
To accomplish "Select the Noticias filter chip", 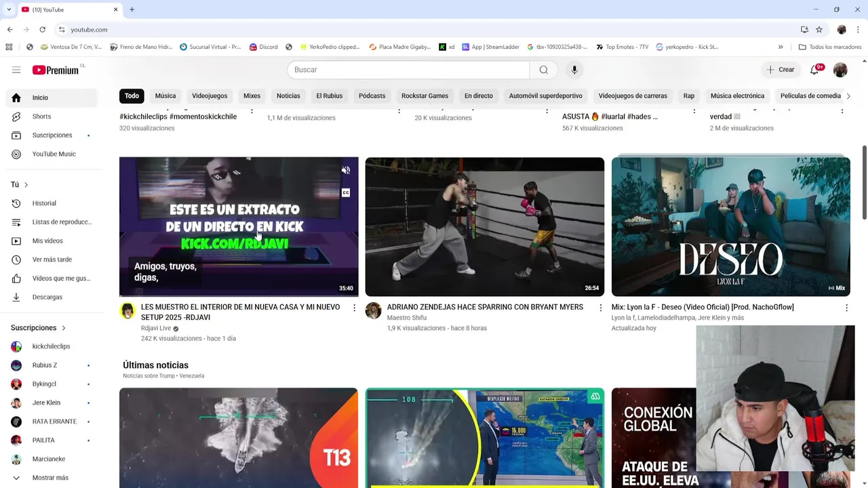I will (288, 96).
